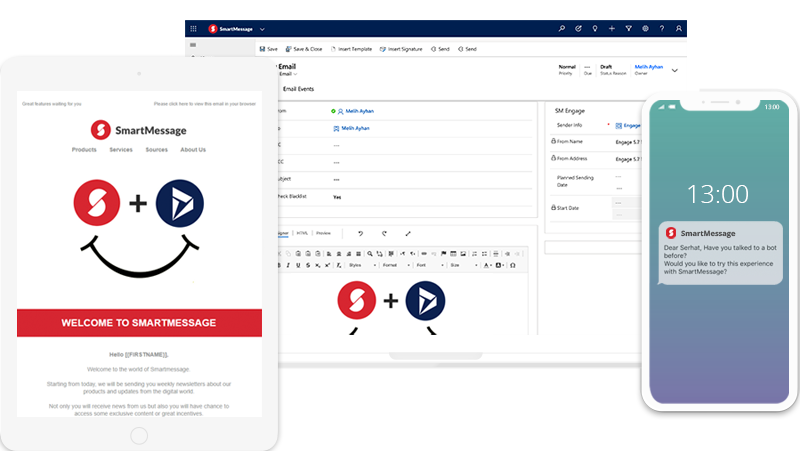Open the Melih Ayhan owner link in the header
800x451 pixels.
coord(648,67)
